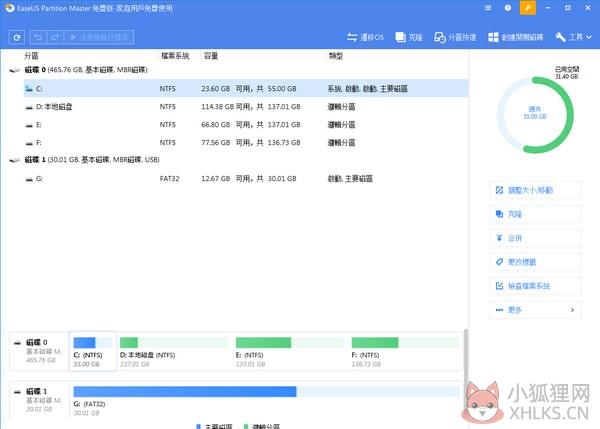This screenshot has height=429, width=600.
Task: Select the C: (NTFS) block in the disk map
Action: coord(92,351)
